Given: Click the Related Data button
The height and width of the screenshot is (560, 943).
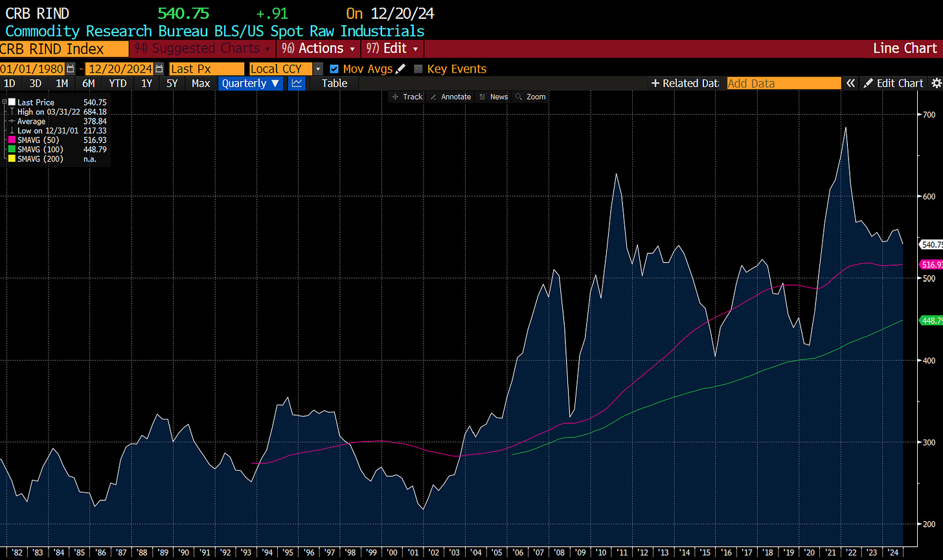Looking at the screenshot, I should 685,83.
